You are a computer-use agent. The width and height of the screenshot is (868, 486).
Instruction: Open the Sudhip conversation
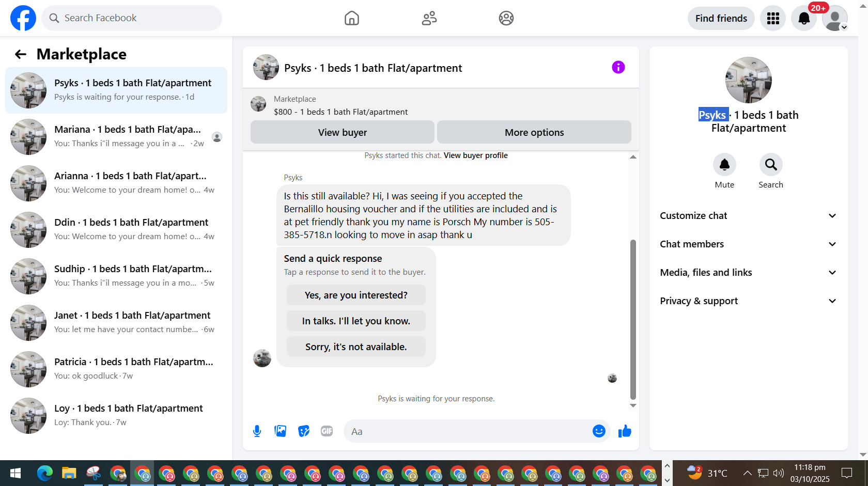(116, 276)
